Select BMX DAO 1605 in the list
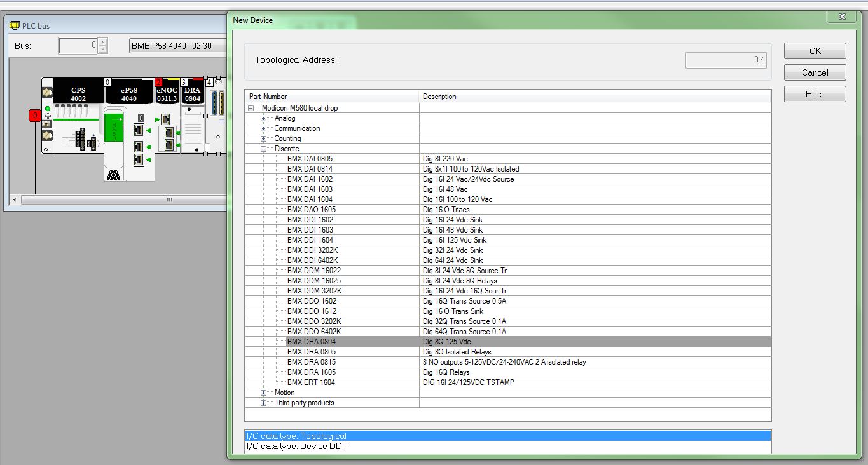Viewport: 868px width, 465px height. [312, 210]
